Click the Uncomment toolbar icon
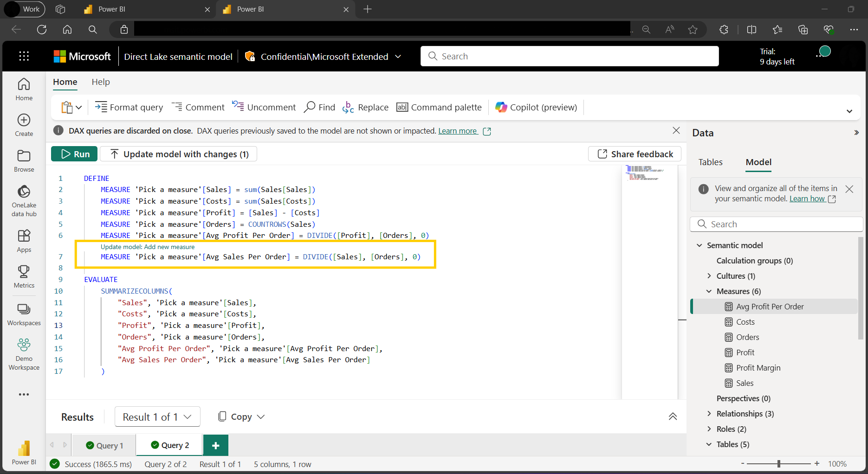868x474 pixels. click(238, 107)
